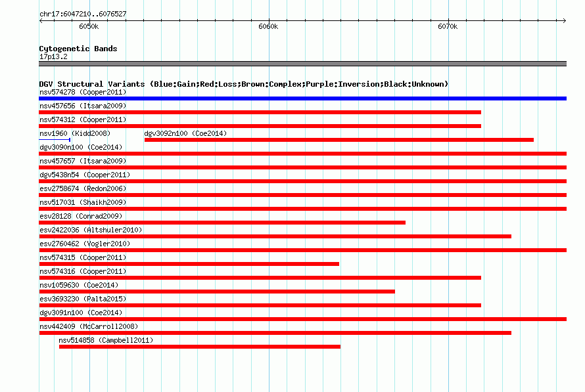This screenshot has height=392, width=585.
Task: Click the chr17:6047210..6076527 coordinates label
Action: click(x=83, y=14)
